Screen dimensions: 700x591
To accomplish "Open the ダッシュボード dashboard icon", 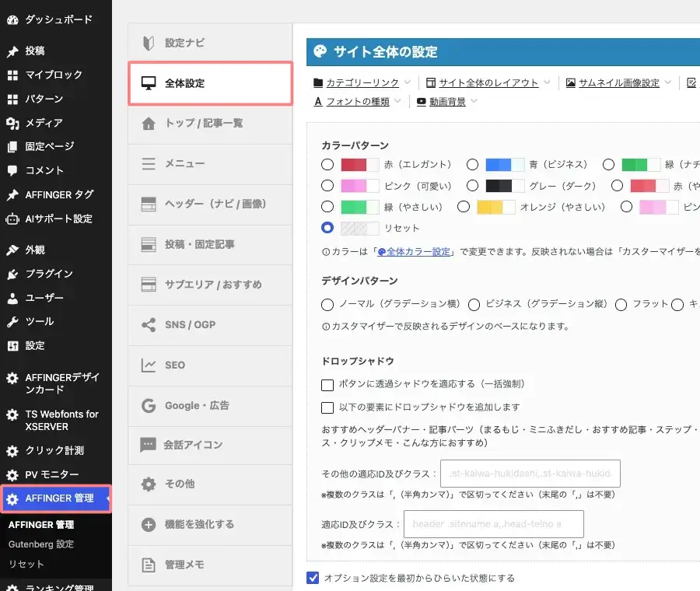I will (12, 19).
